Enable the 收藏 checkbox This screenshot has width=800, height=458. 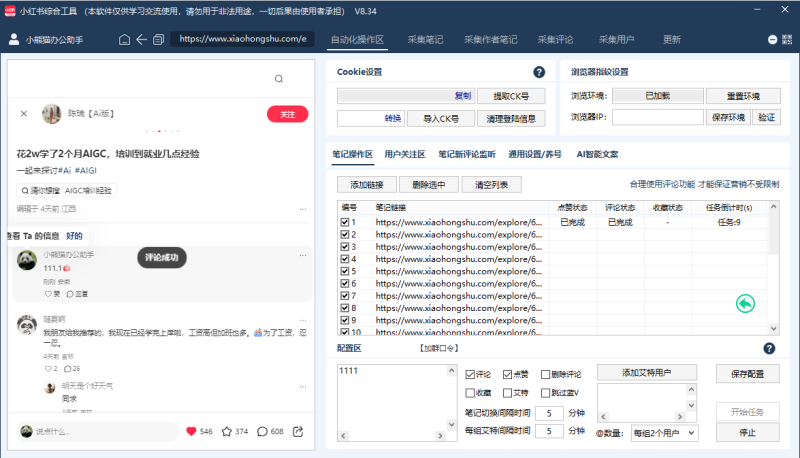pyautogui.click(x=470, y=393)
